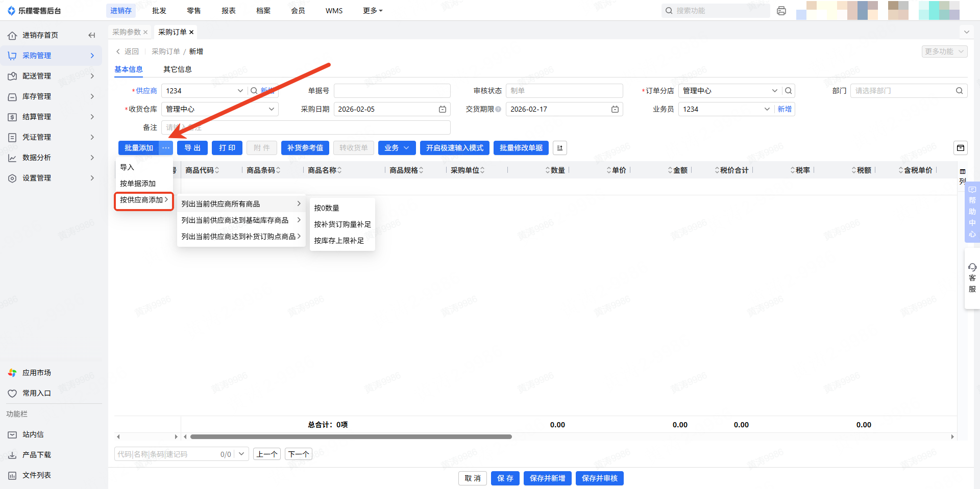The width and height of the screenshot is (980, 489).
Task: Choose 列出当前供应商达到基础库存商品
Action: click(241, 220)
